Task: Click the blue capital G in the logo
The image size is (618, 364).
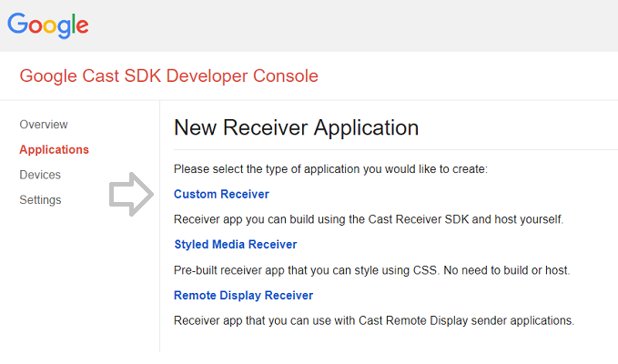Action: (x=18, y=24)
